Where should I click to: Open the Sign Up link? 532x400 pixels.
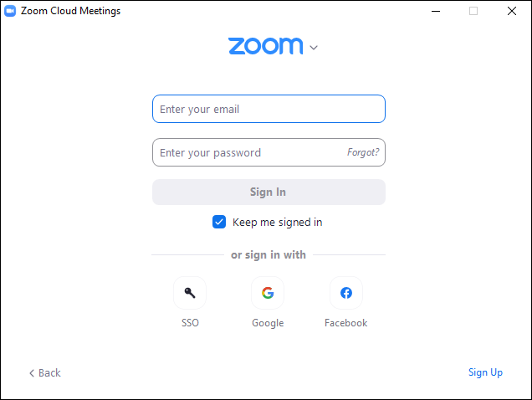485,372
